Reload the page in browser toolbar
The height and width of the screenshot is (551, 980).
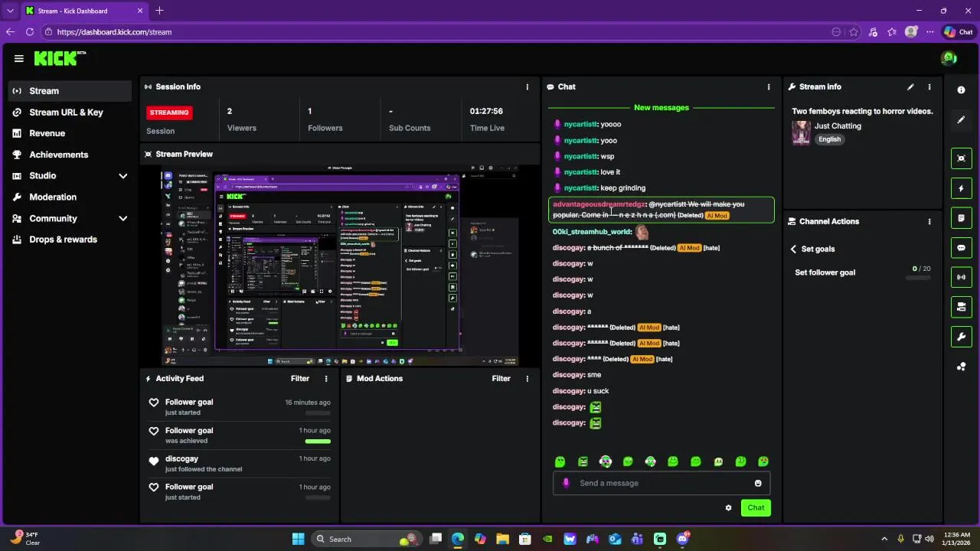pos(30,32)
